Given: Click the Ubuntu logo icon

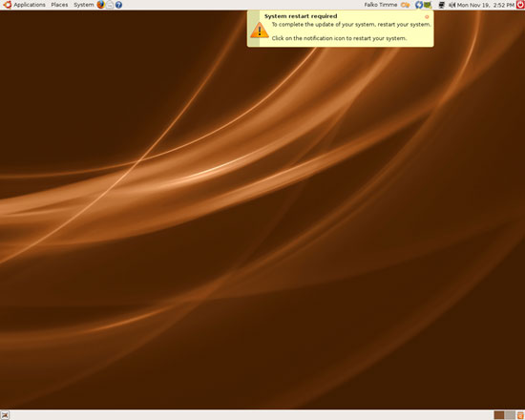Looking at the screenshot, I should click(x=7, y=5).
